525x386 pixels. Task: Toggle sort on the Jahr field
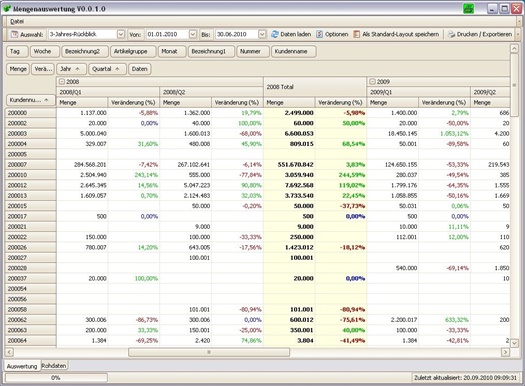click(71, 69)
